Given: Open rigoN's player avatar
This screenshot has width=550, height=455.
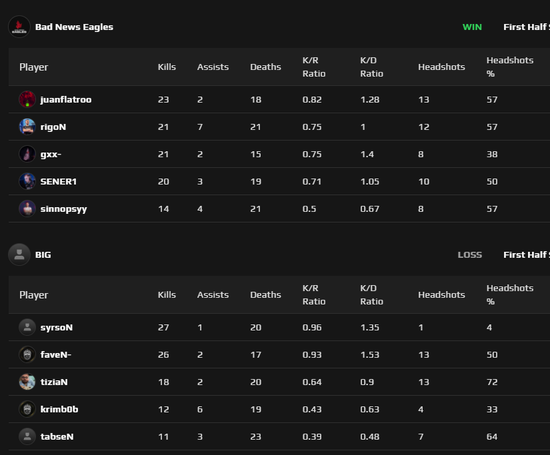Looking at the screenshot, I should point(27,127).
